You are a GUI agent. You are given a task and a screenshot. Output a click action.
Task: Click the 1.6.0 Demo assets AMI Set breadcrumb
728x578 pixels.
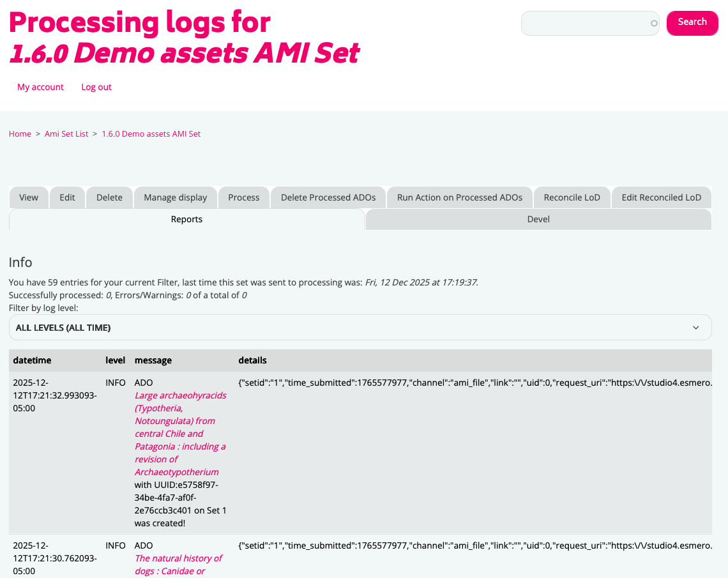(x=151, y=133)
